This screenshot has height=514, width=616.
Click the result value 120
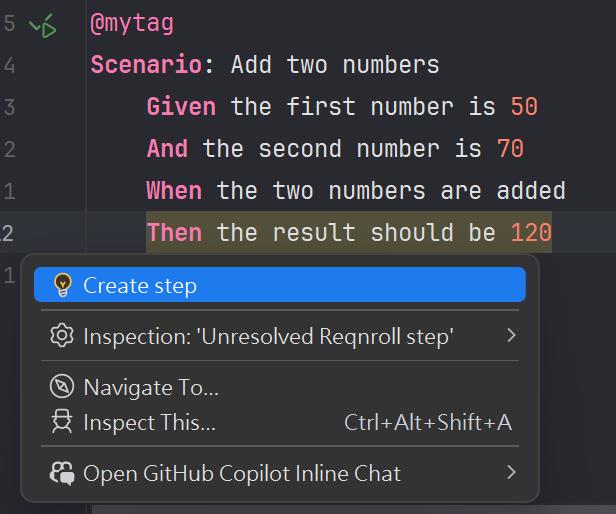click(531, 233)
